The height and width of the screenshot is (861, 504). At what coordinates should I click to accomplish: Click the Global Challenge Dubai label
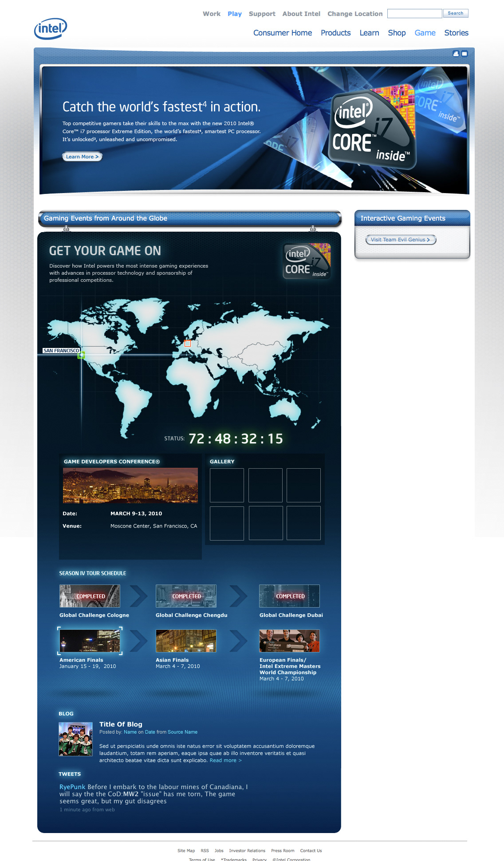[x=291, y=615]
